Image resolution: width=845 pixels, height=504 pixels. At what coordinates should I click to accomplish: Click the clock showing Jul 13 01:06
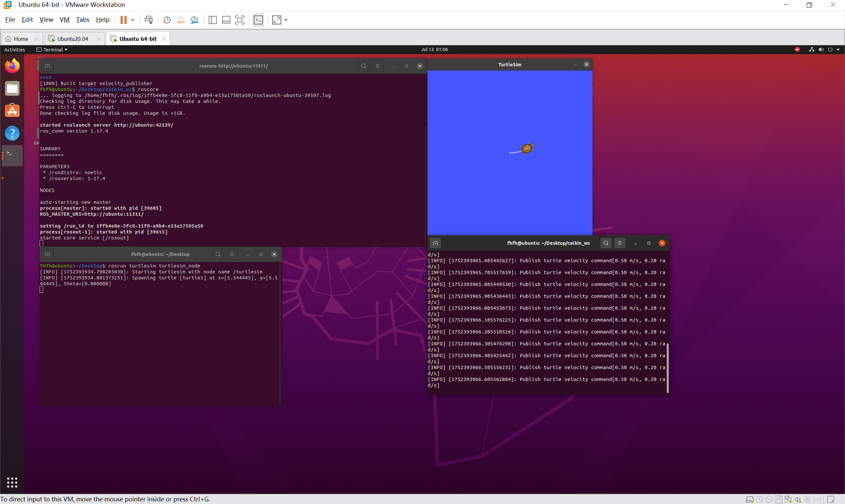coord(434,49)
